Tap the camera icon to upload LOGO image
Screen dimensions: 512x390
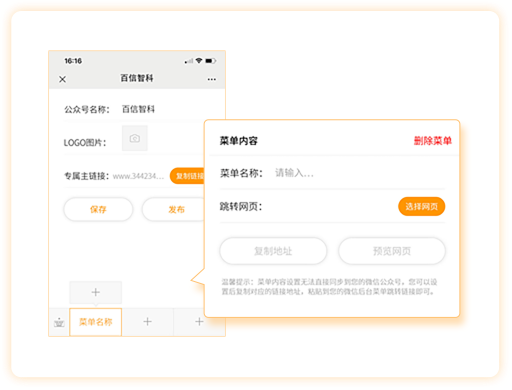tap(135, 138)
